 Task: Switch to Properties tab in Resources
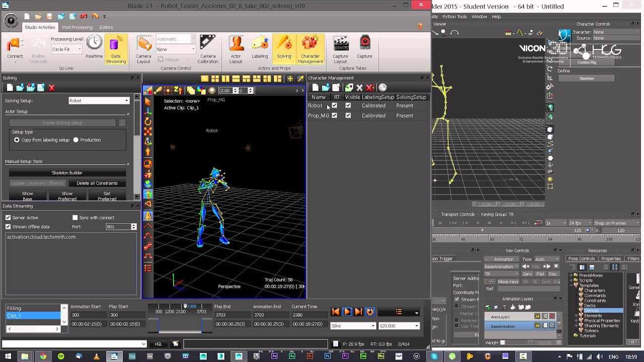[x=611, y=258]
